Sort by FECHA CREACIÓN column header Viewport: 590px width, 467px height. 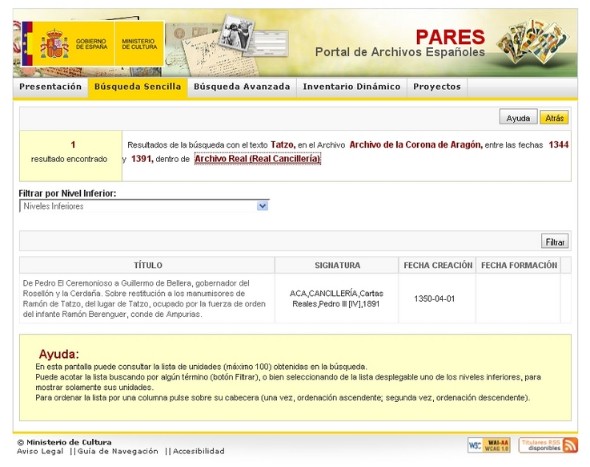pos(438,265)
